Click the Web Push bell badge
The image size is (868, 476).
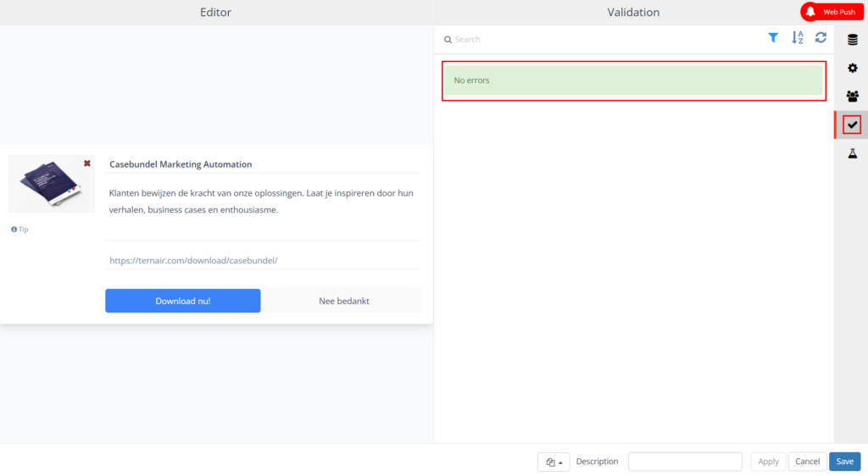pos(832,12)
